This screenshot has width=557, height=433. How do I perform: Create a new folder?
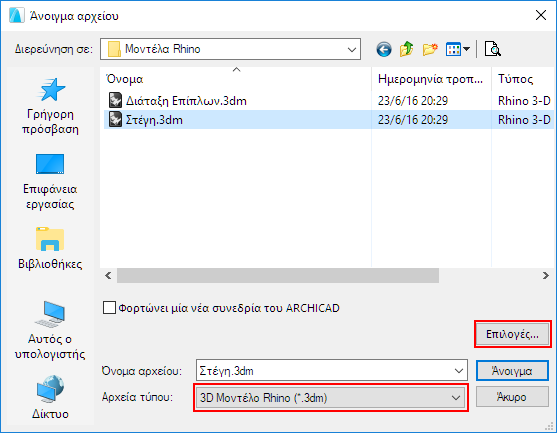[430, 49]
